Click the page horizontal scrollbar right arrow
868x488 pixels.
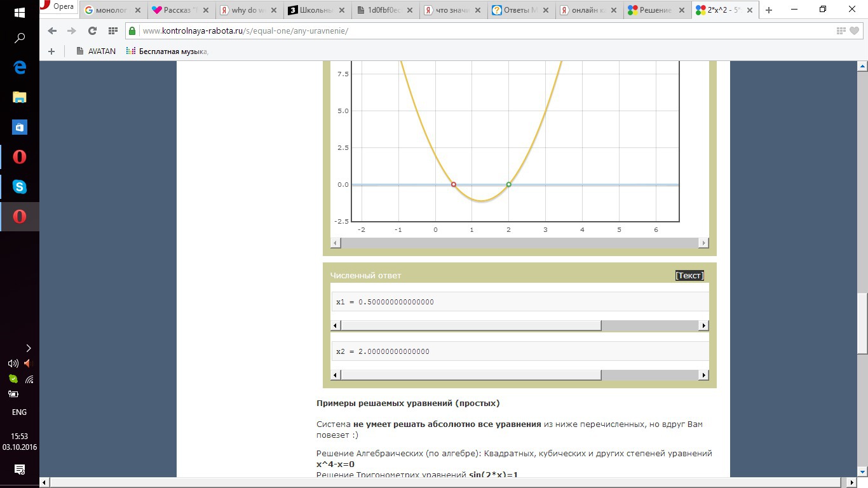point(852,482)
